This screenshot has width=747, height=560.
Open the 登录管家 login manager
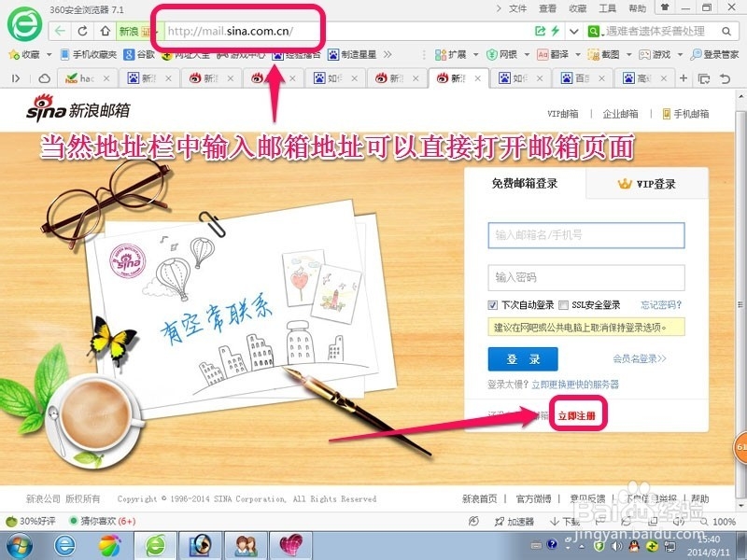(x=715, y=53)
